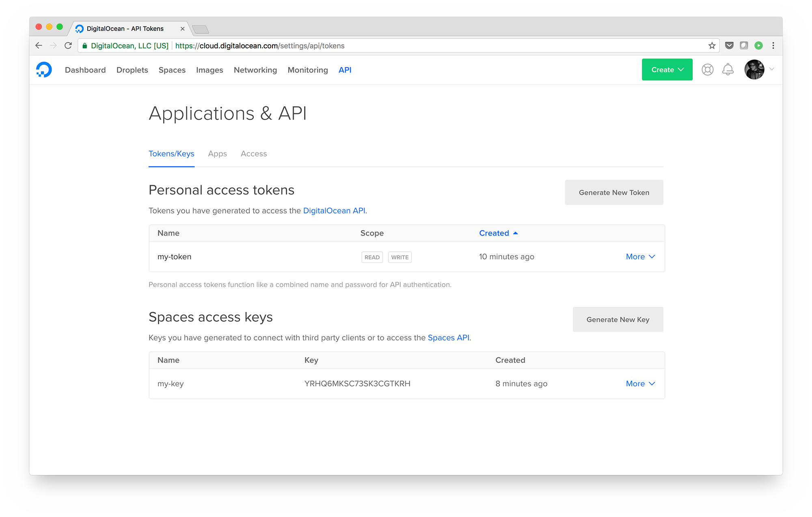Click the my-key name
Screen dimensions: 812x517
tap(171, 383)
